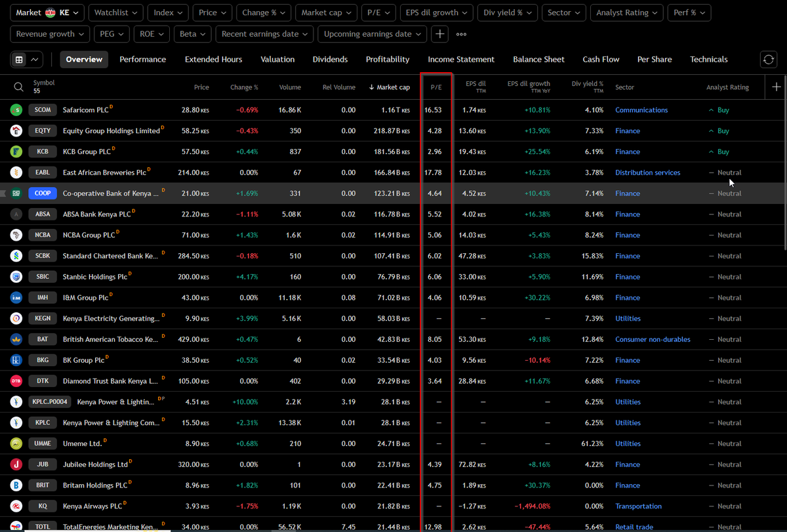Click the Stanbic Holdings logo icon
The image size is (787, 532).
[16, 277]
